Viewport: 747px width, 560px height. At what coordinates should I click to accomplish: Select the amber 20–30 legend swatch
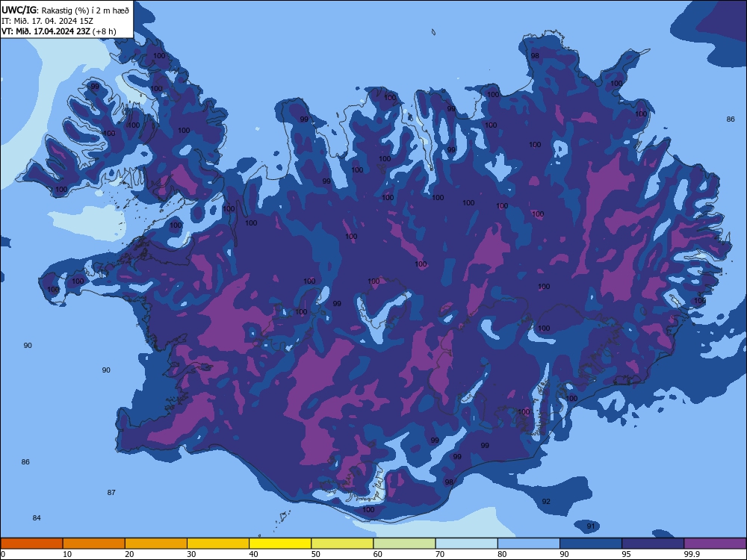(156, 544)
